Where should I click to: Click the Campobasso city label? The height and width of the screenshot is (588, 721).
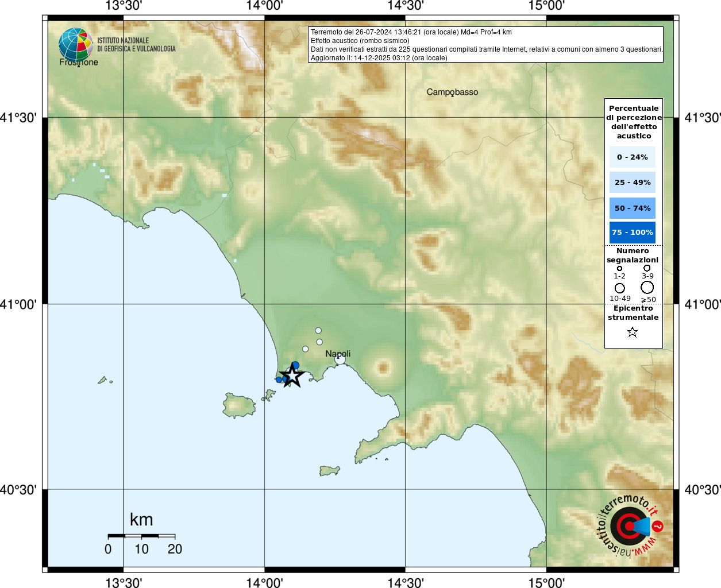pyautogui.click(x=452, y=92)
